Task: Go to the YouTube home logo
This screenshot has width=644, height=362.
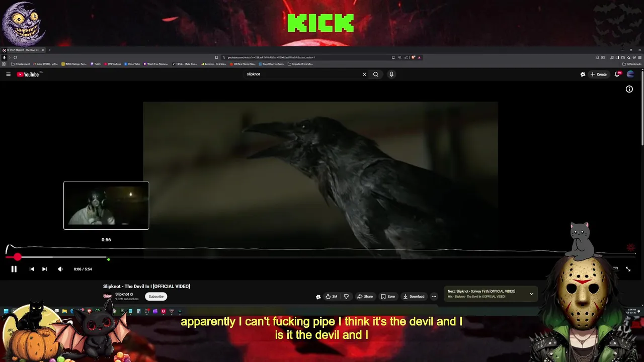Action: point(28,74)
